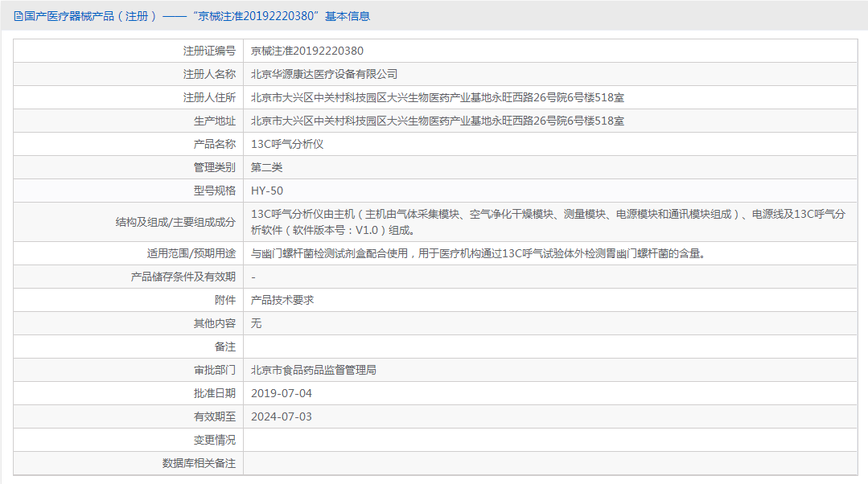Click the 注册证编号 label
The image size is (868, 484).
tap(209, 51)
